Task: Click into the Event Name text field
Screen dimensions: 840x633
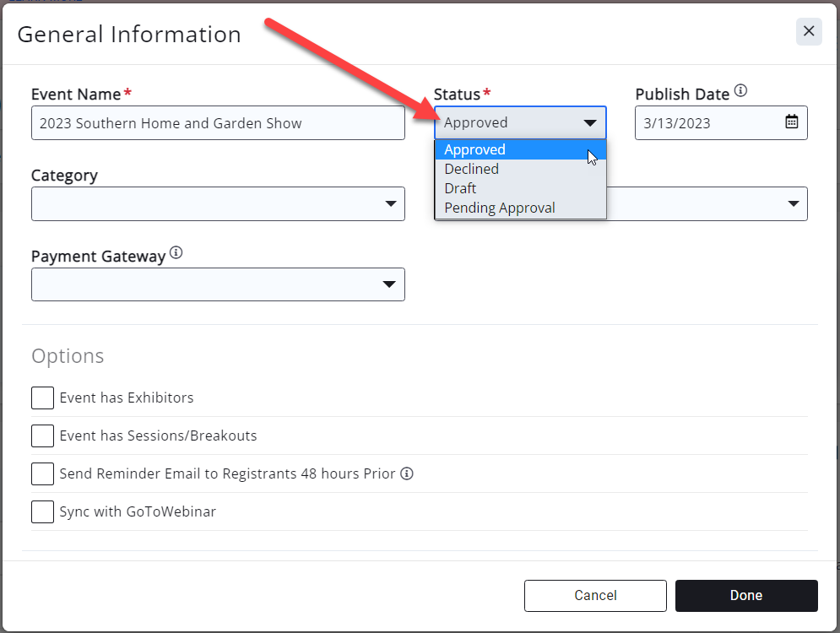Action: point(218,123)
